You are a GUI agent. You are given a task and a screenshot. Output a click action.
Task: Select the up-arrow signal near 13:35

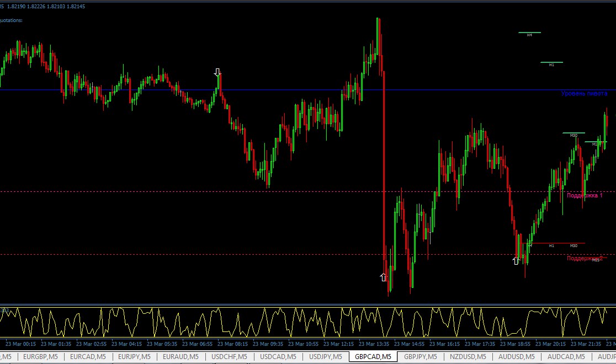click(x=384, y=277)
